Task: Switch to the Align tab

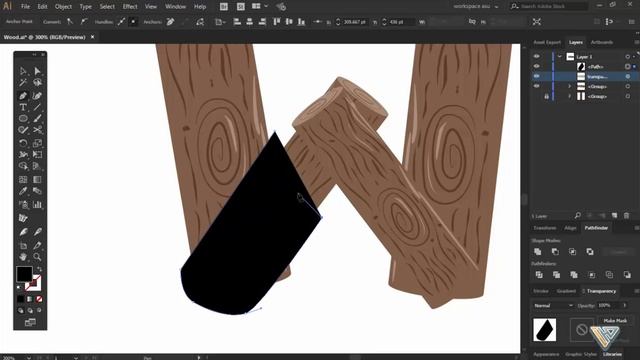Action: (x=570, y=228)
